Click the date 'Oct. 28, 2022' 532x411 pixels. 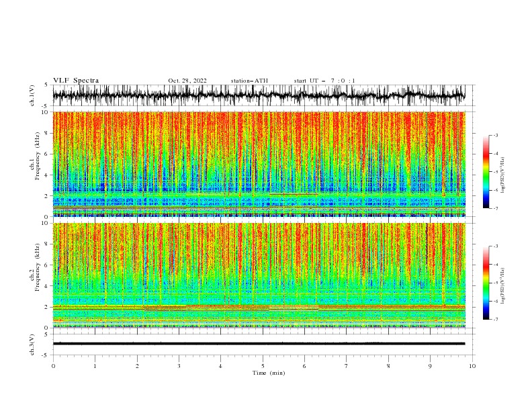[x=187, y=81]
